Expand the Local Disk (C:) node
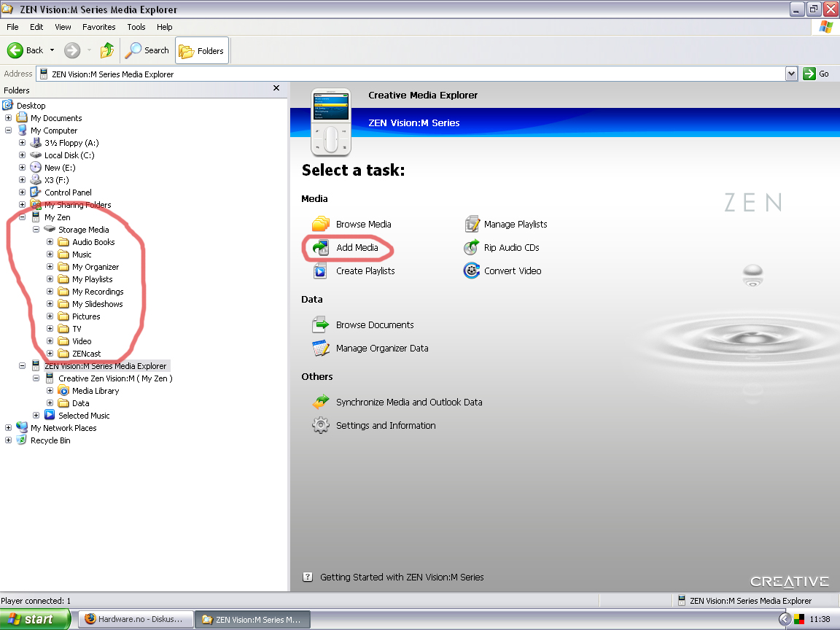840x630 pixels. coord(22,155)
